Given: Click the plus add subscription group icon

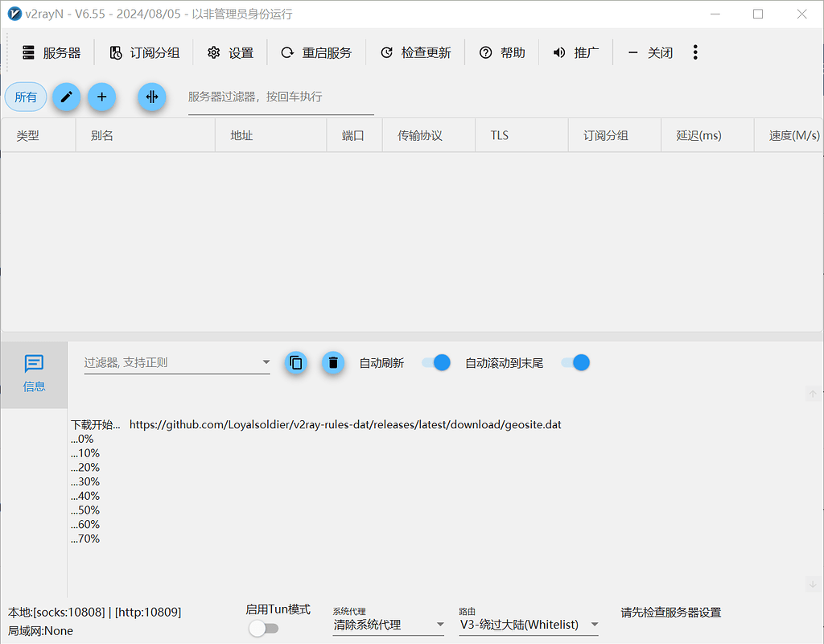Looking at the screenshot, I should click(x=102, y=97).
